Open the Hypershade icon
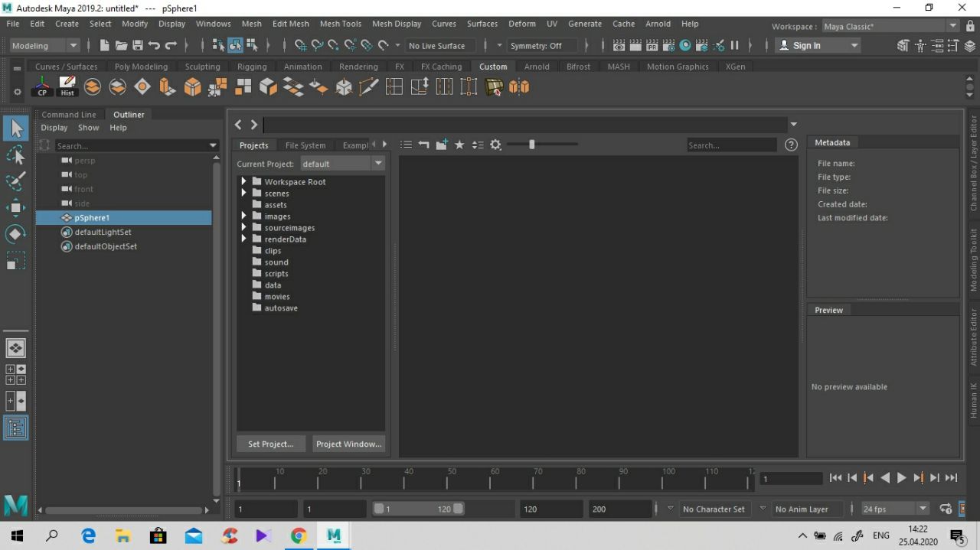 pos(685,45)
